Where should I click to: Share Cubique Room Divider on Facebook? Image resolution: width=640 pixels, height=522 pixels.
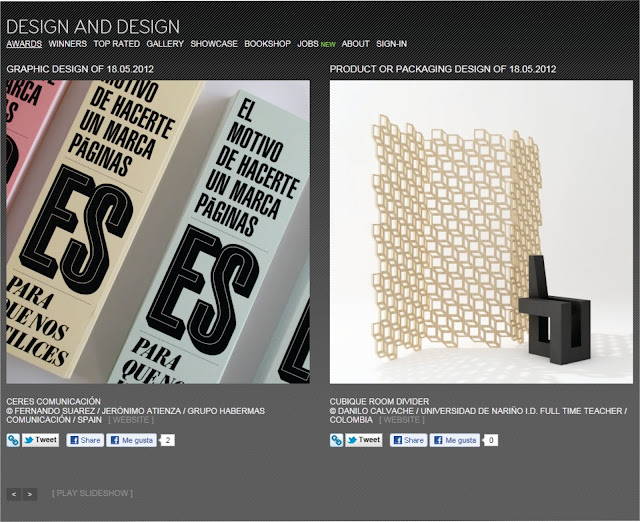click(408, 440)
